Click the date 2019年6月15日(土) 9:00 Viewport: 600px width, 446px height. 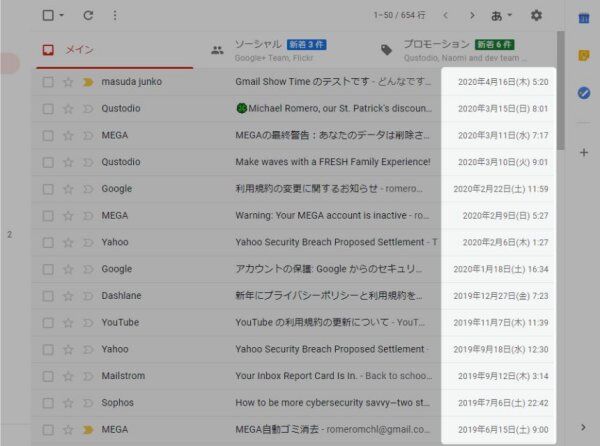pyautogui.click(x=503, y=430)
